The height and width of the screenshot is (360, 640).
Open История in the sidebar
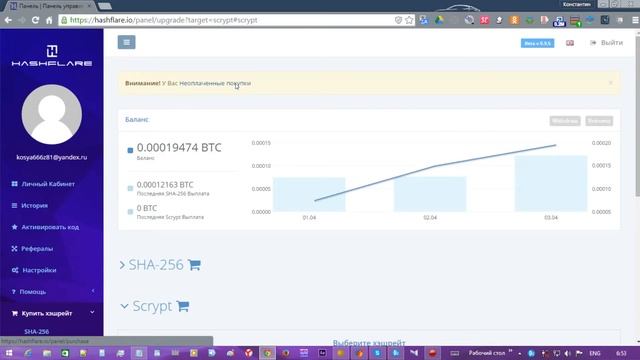[34, 206]
